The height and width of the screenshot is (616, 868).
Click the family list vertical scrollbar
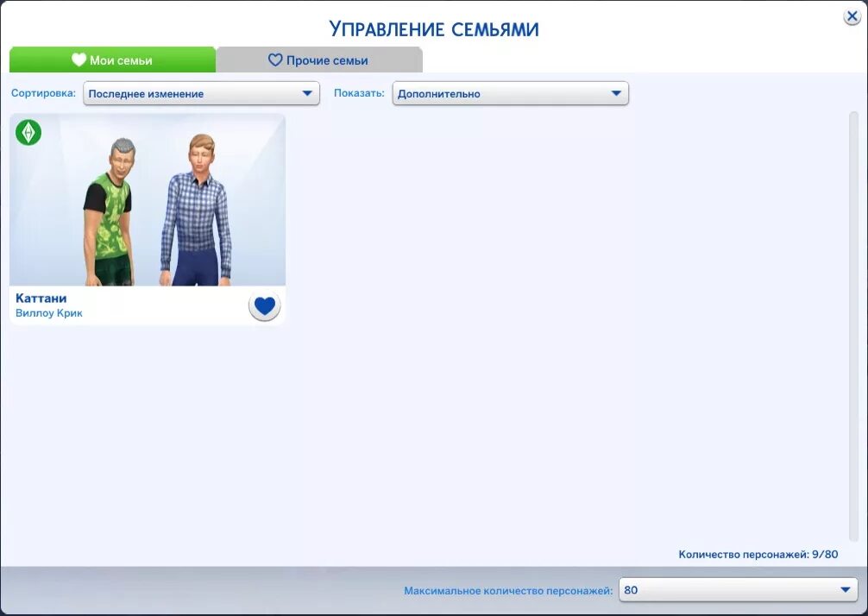point(853,326)
